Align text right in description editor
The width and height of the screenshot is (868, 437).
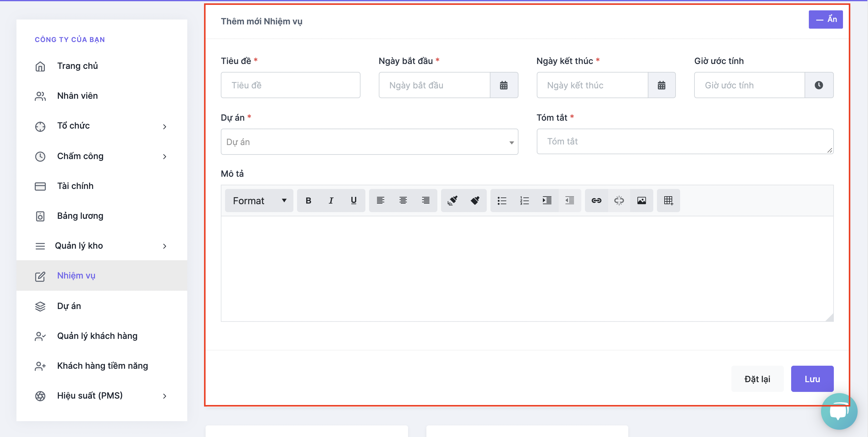tap(425, 201)
